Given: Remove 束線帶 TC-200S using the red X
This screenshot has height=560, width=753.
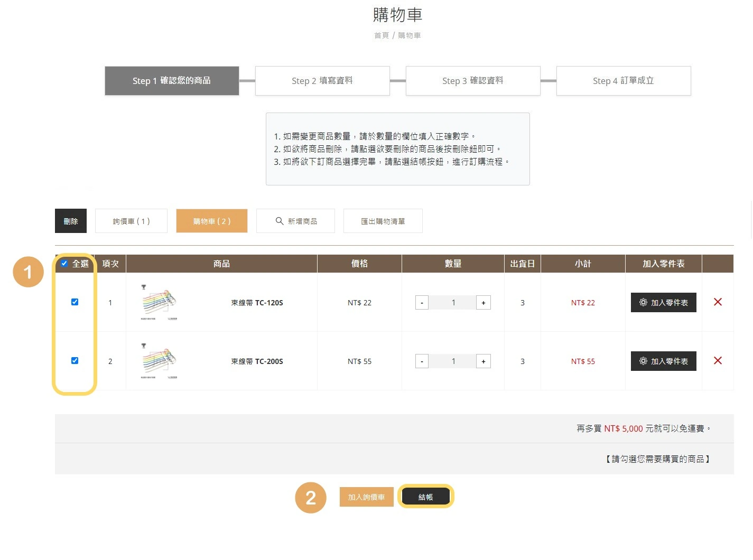Looking at the screenshot, I should (x=718, y=361).
